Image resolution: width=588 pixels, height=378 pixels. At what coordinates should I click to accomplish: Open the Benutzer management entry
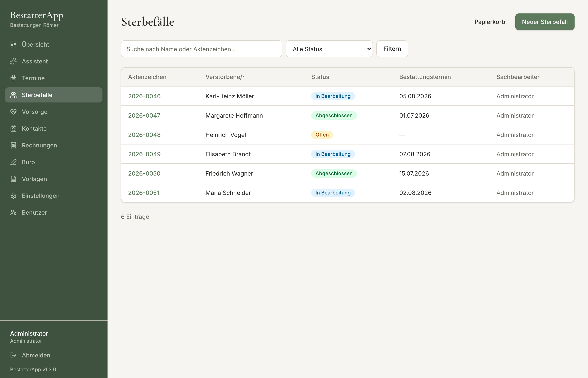tap(54, 213)
